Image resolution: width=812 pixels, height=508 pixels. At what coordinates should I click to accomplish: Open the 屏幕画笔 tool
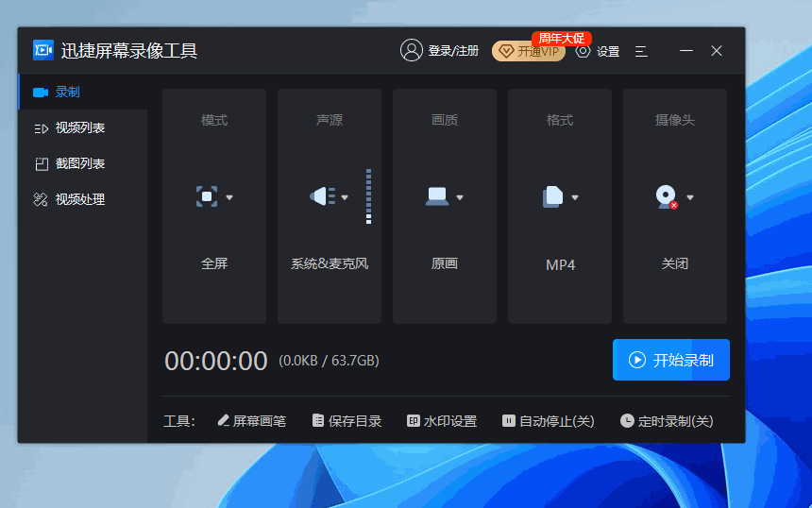tap(252, 421)
